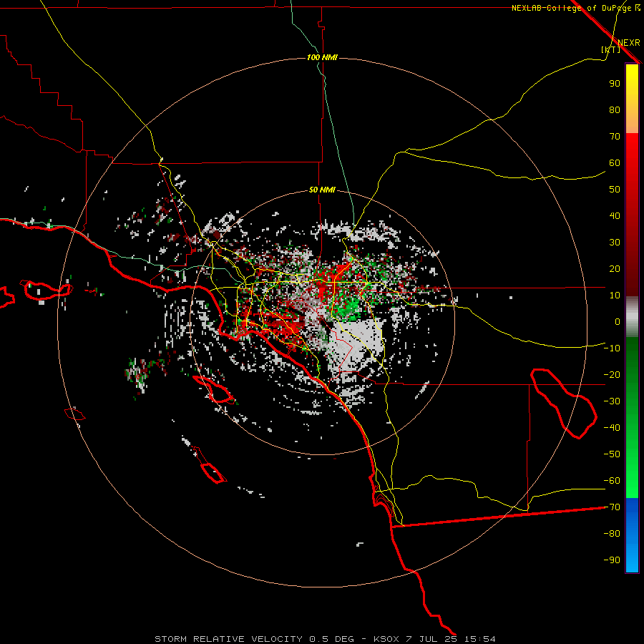Screen dimensions: 644x644
Task: Click the 0 scale value
Action: pos(618,321)
